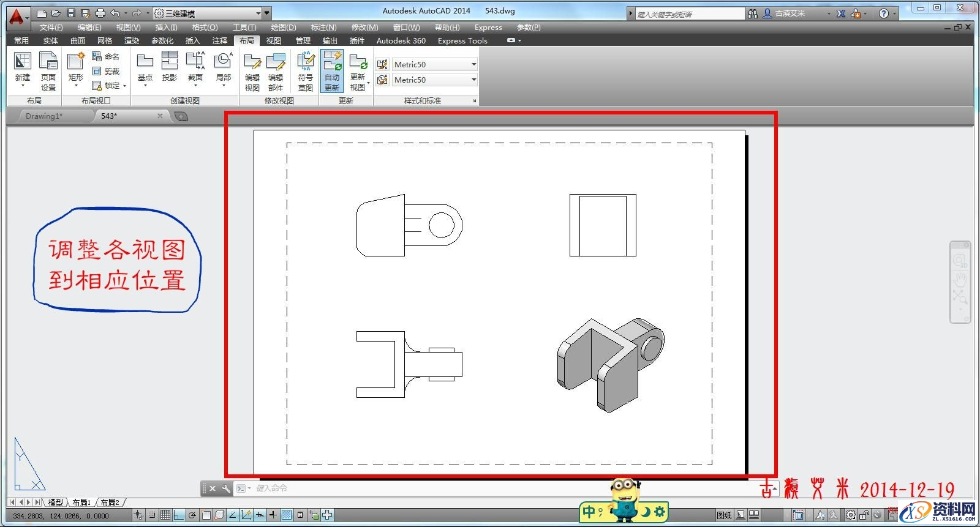Click the command line input field
The height and width of the screenshot is (527, 980).
[429, 488]
